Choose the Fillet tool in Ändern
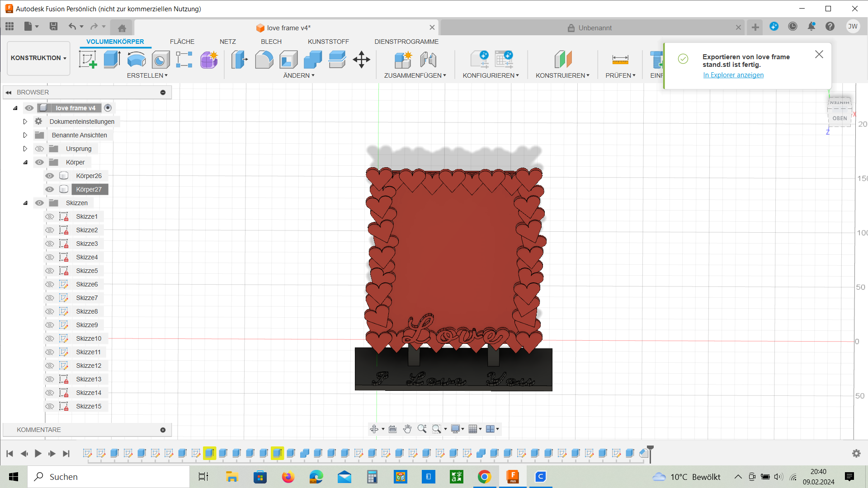 point(264,59)
